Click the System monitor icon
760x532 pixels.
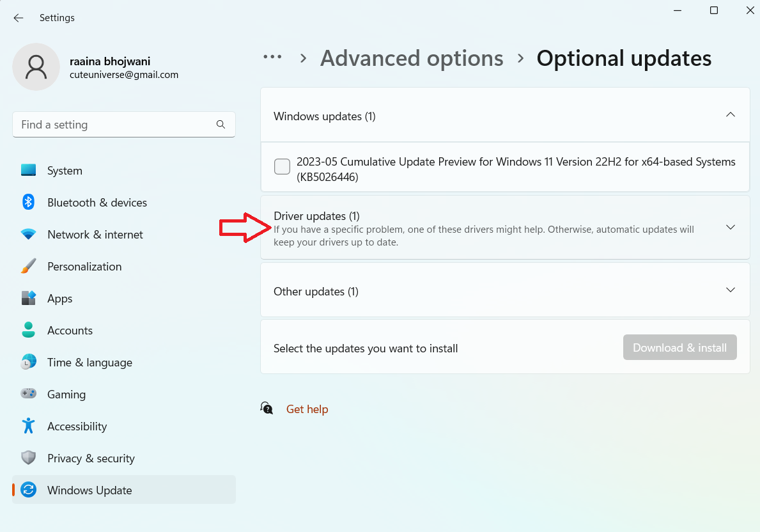click(x=28, y=171)
